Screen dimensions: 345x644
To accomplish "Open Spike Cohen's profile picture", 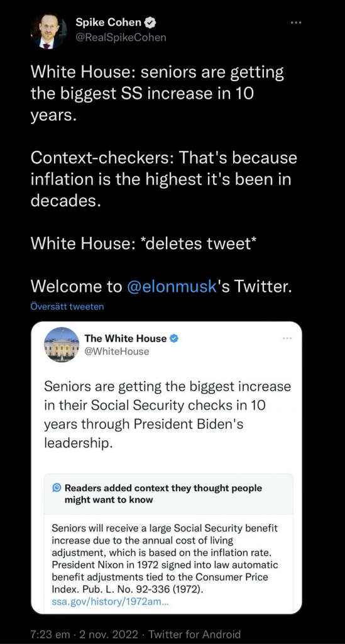I will point(48,31).
